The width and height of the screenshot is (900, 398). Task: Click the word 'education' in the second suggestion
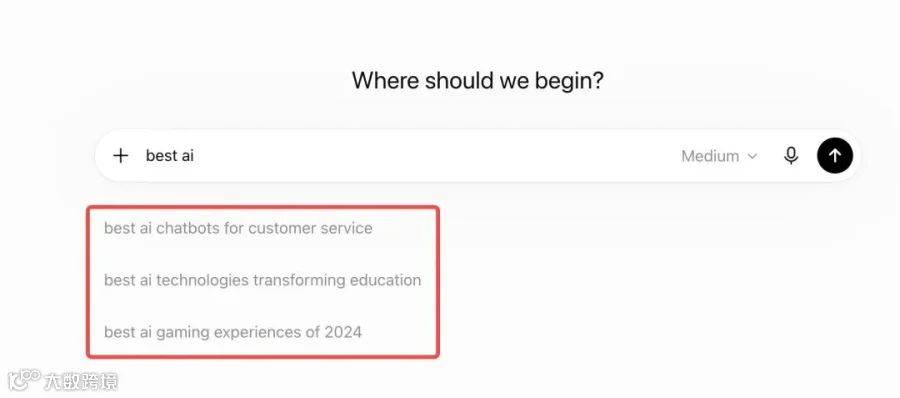(385, 280)
